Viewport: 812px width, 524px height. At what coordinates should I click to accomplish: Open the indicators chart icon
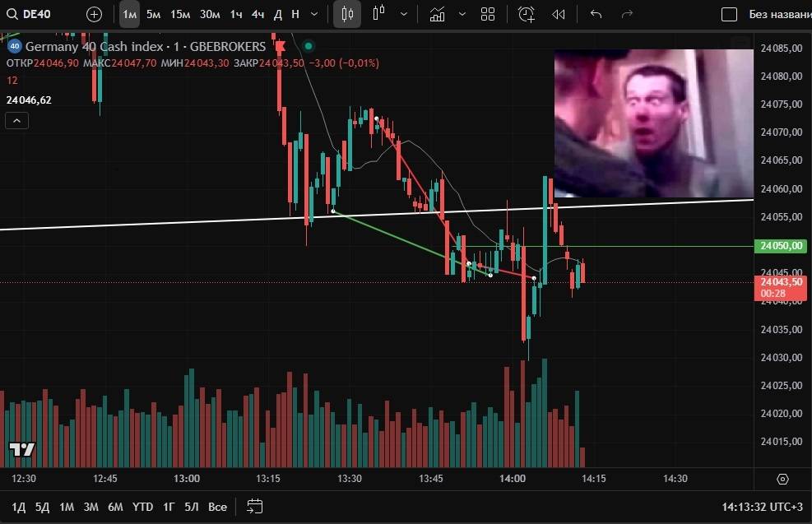tap(437, 14)
